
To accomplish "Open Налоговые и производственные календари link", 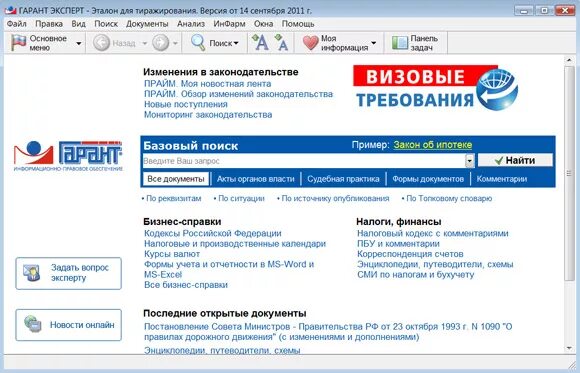I will [x=235, y=244].
